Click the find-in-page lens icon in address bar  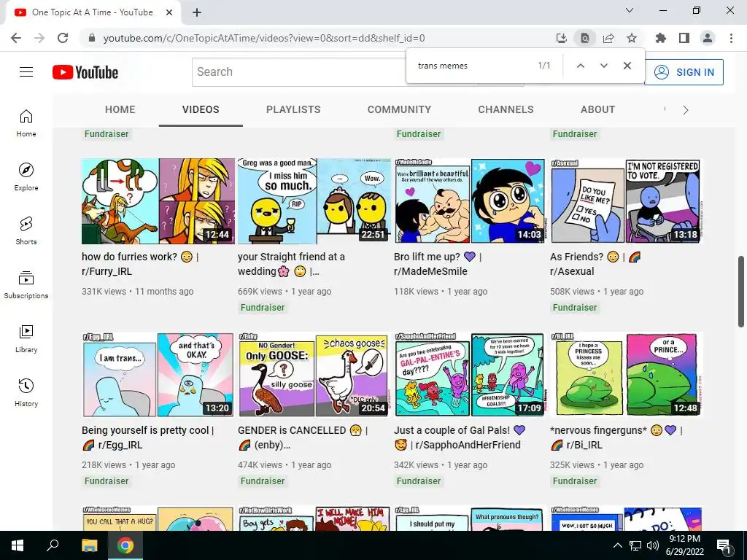coord(585,38)
